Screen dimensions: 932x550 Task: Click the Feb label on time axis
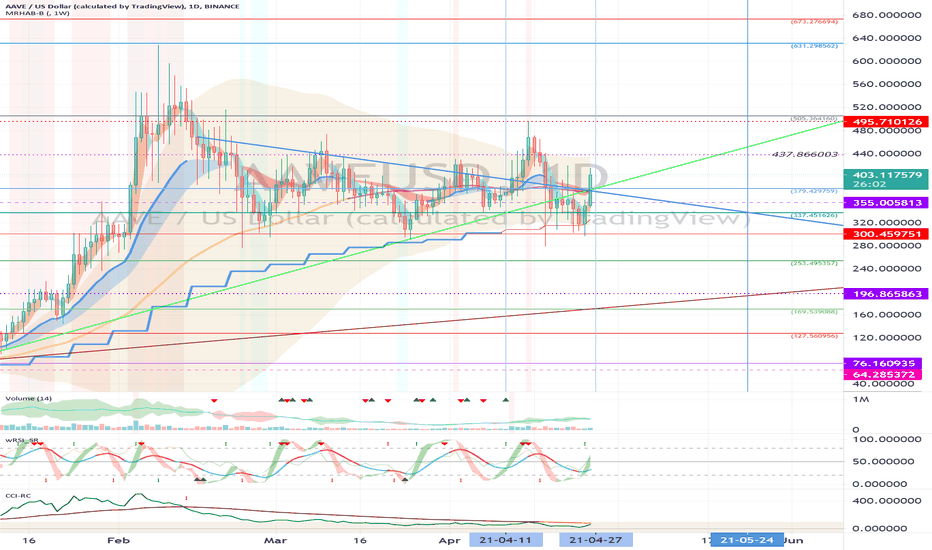(x=118, y=540)
